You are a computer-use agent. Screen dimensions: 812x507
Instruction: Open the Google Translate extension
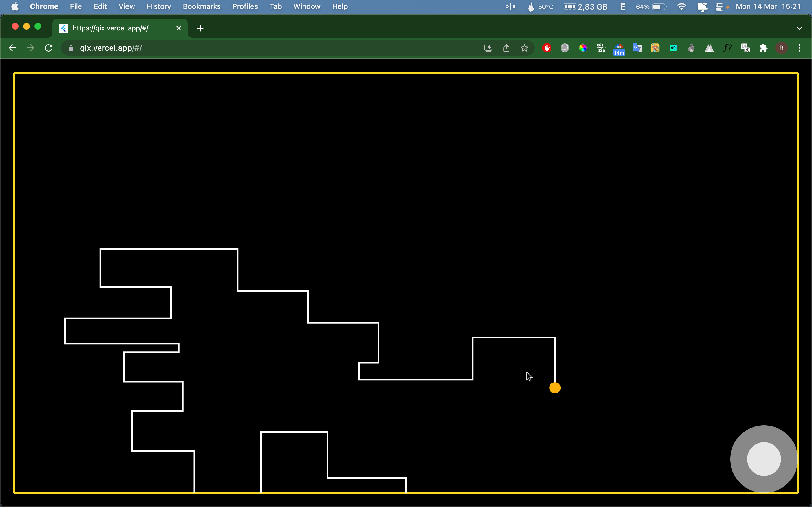(637, 48)
